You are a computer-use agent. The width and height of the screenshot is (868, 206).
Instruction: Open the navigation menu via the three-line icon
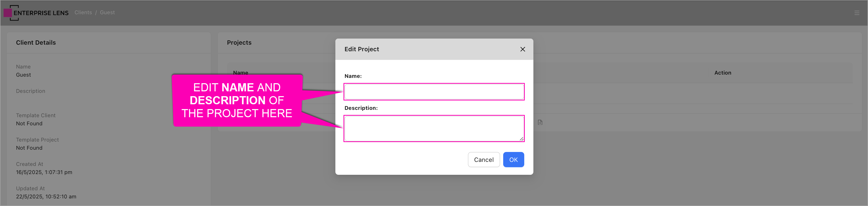pyautogui.click(x=857, y=13)
